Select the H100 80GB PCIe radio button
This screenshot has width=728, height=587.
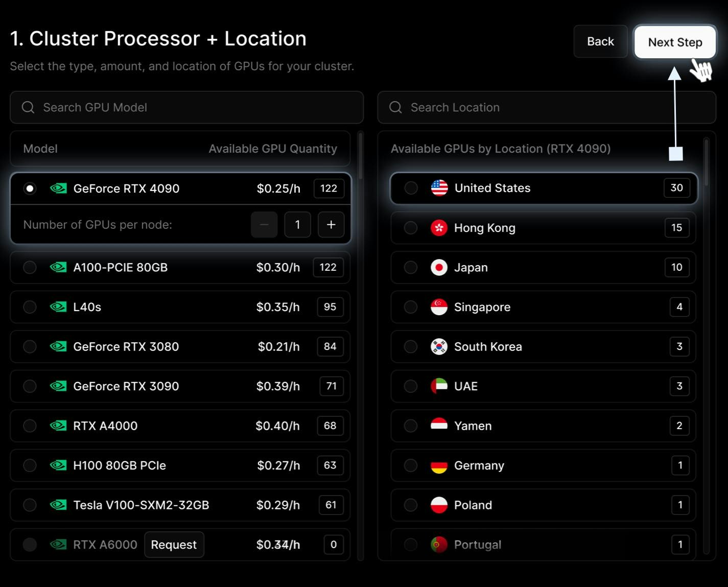pyautogui.click(x=30, y=465)
